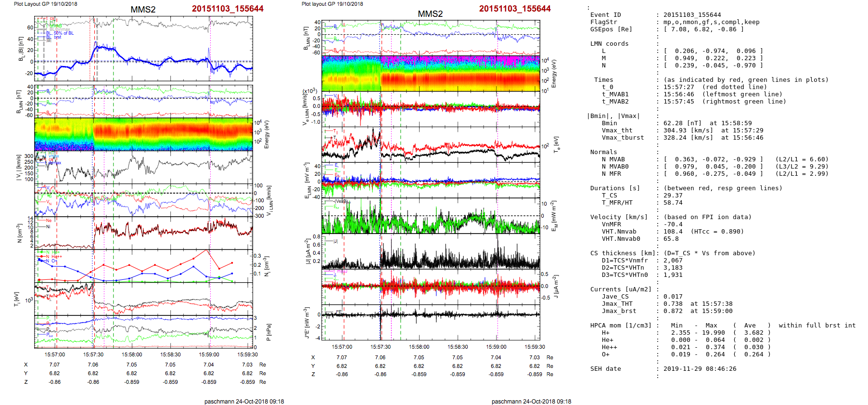The height and width of the screenshot is (405, 868).
Task: Select the Vmax_tburst value row
Action: (x=623, y=138)
